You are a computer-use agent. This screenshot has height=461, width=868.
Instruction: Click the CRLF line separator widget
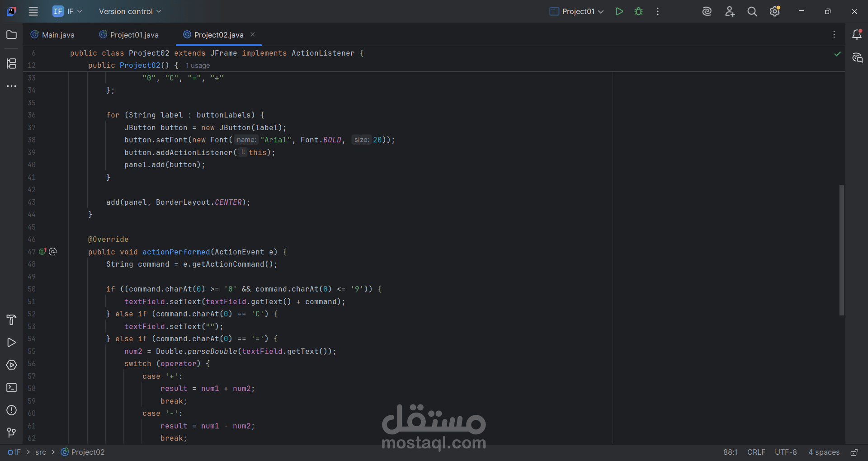pyautogui.click(x=756, y=452)
